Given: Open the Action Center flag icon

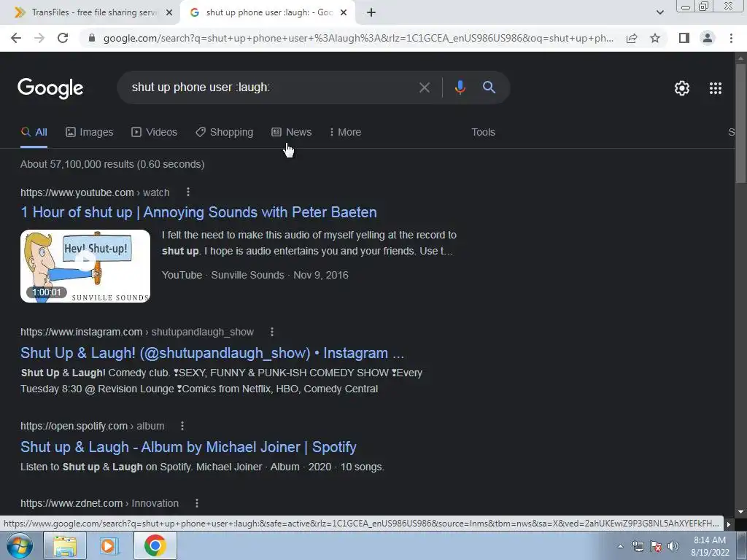Looking at the screenshot, I should [x=656, y=546].
